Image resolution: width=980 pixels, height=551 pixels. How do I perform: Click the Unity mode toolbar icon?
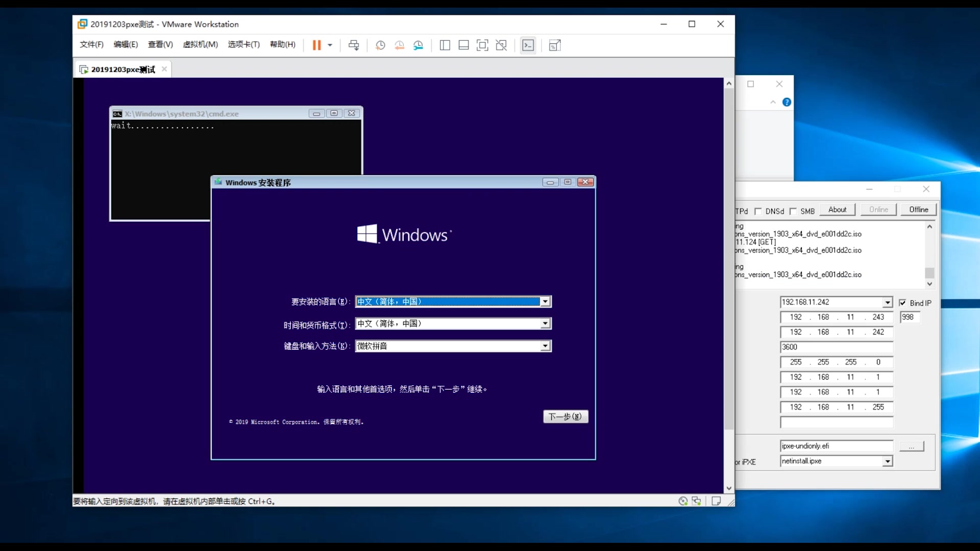(x=501, y=45)
